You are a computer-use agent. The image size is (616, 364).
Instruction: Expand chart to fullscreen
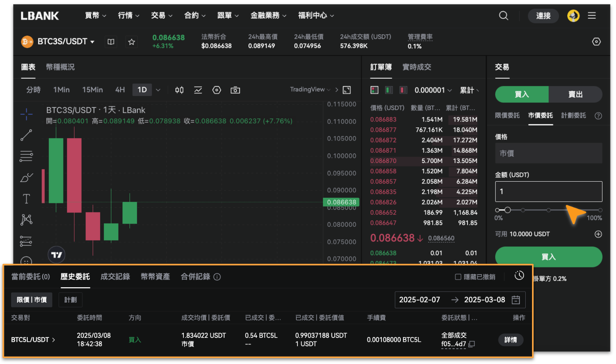[347, 90]
